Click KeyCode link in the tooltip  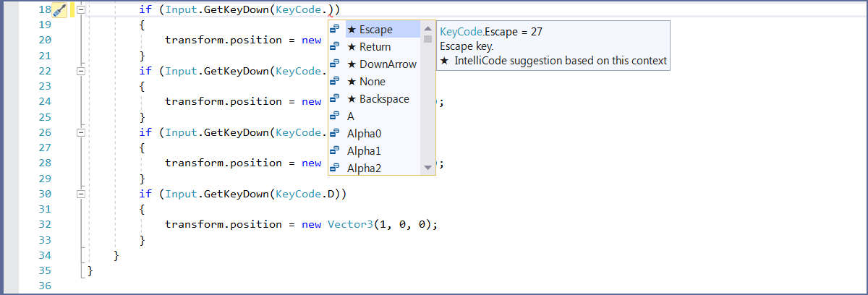click(460, 32)
